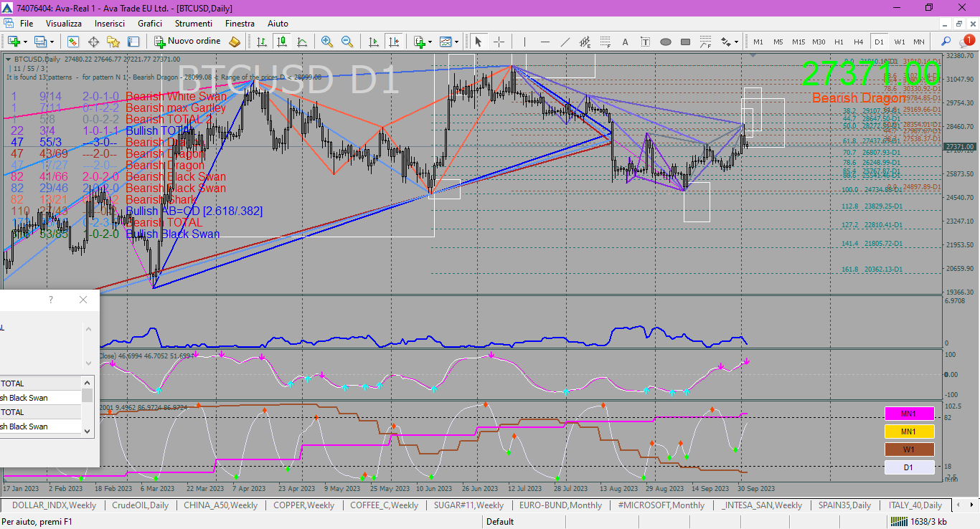Screen dimensions: 980x529
Task: Switch timeframe to M30
Action: [819, 42]
